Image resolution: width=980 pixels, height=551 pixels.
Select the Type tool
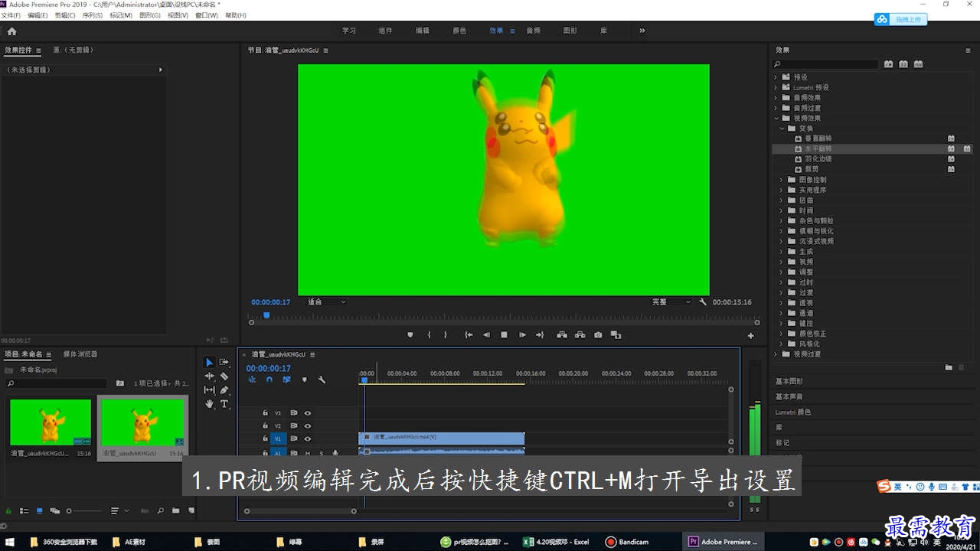click(224, 403)
